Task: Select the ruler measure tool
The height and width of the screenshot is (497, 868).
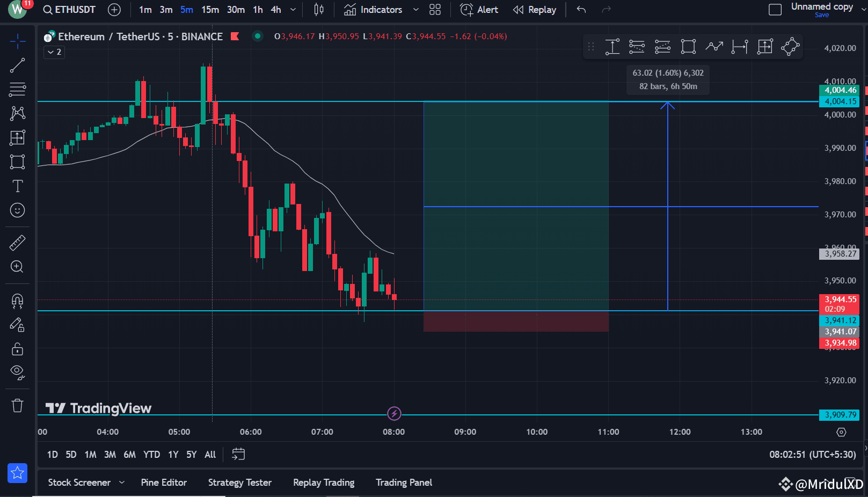Action: tap(17, 243)
